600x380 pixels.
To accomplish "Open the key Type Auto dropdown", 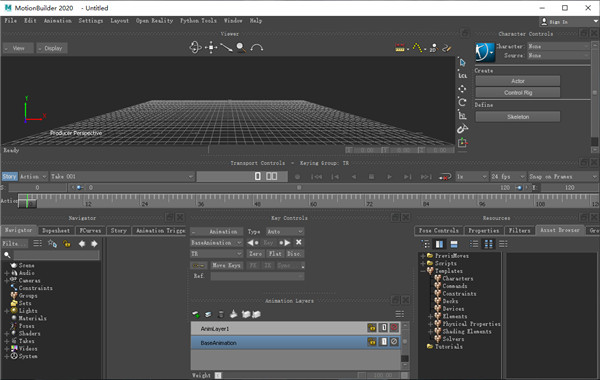I will pyautogui.click(x=285, y=232).
